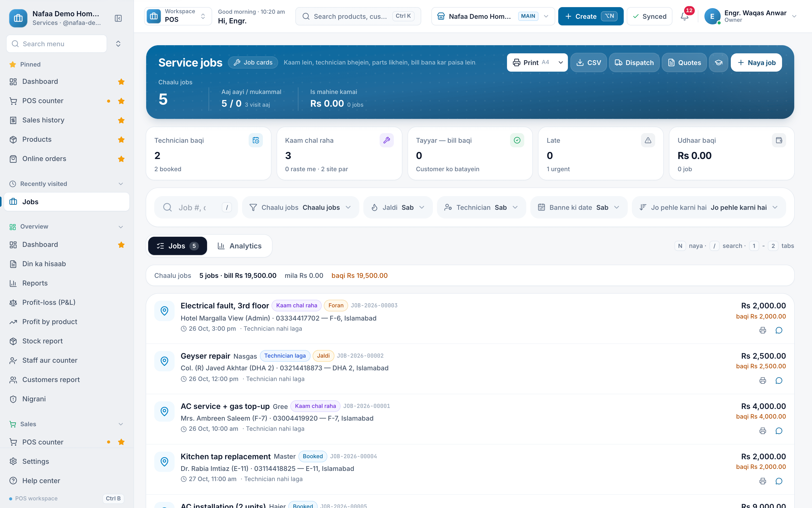The height and width of the screenshot is (508, 812).
Task: Click Late warning triangle icon
Action: click(x=648, y=140)
